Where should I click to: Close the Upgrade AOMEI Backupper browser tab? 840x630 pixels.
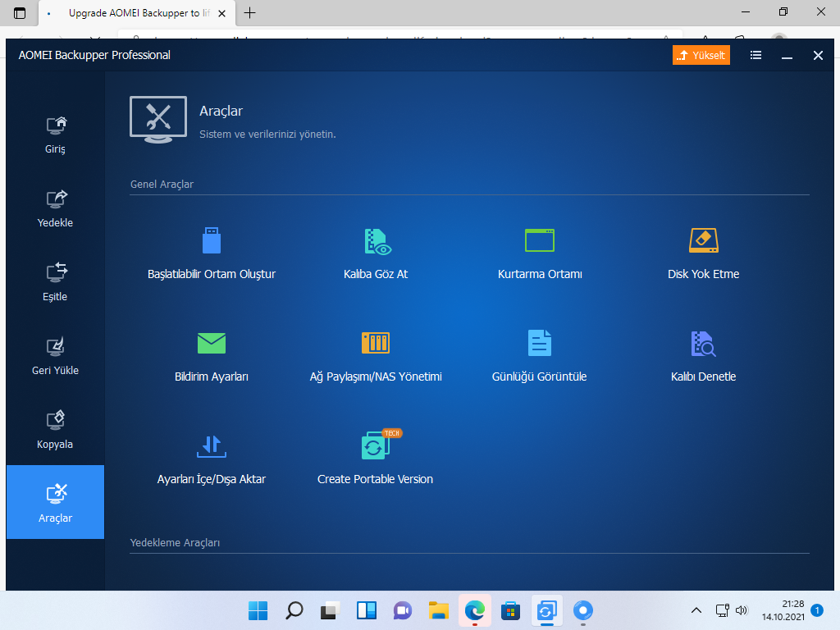pyautogui.click(x=221, y=13)
